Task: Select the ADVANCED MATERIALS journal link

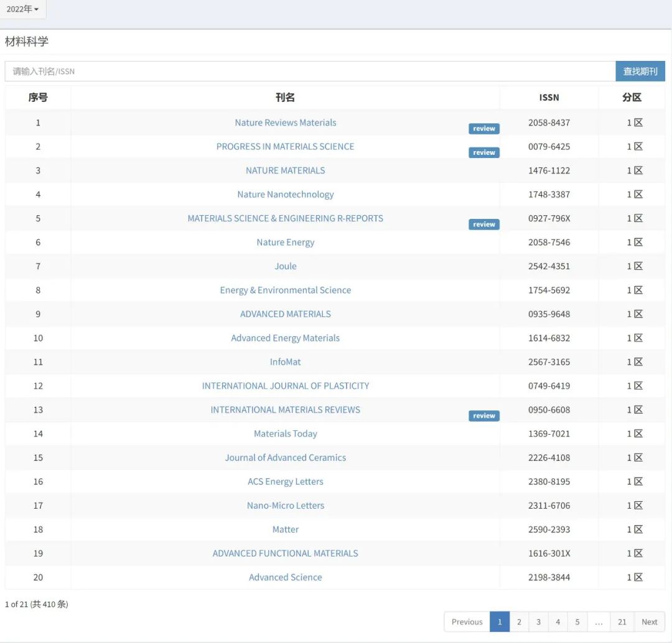Action: click(x=285, y=314)
